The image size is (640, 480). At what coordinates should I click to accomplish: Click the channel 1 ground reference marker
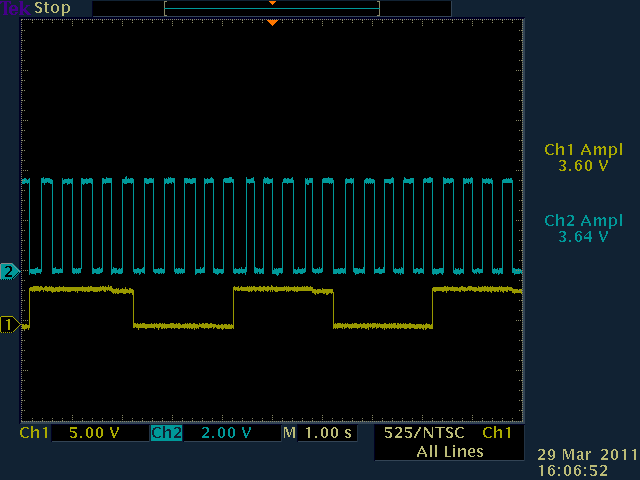[9, 324]
